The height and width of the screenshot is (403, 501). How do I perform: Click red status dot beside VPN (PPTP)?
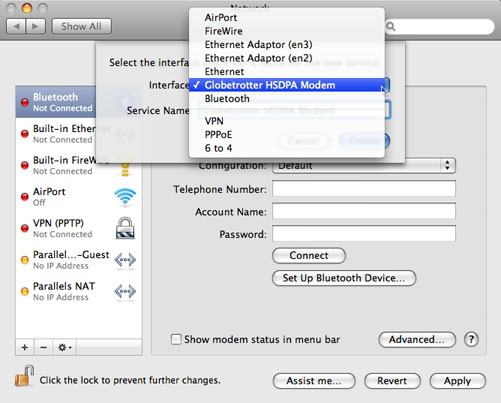pos(25,228)
